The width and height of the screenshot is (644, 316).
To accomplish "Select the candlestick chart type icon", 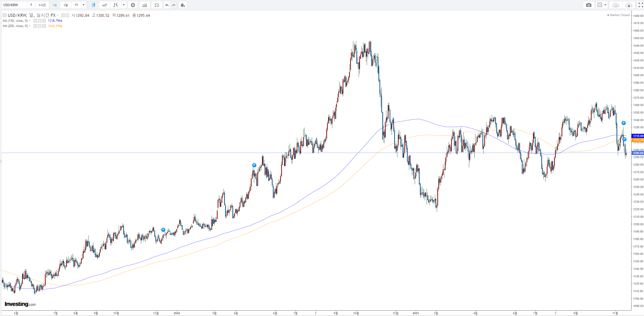I will click(x=93, y=5).
